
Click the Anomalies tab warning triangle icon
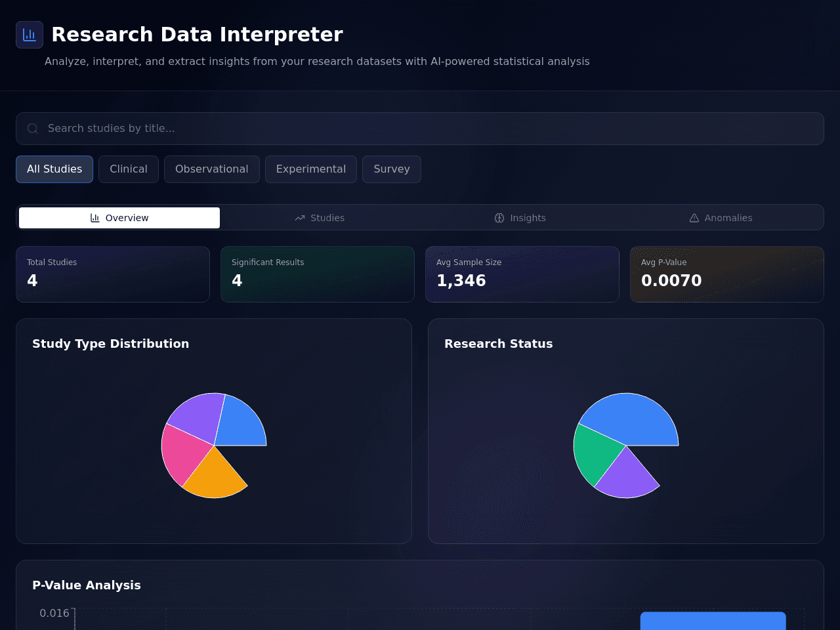click(694, 218)
